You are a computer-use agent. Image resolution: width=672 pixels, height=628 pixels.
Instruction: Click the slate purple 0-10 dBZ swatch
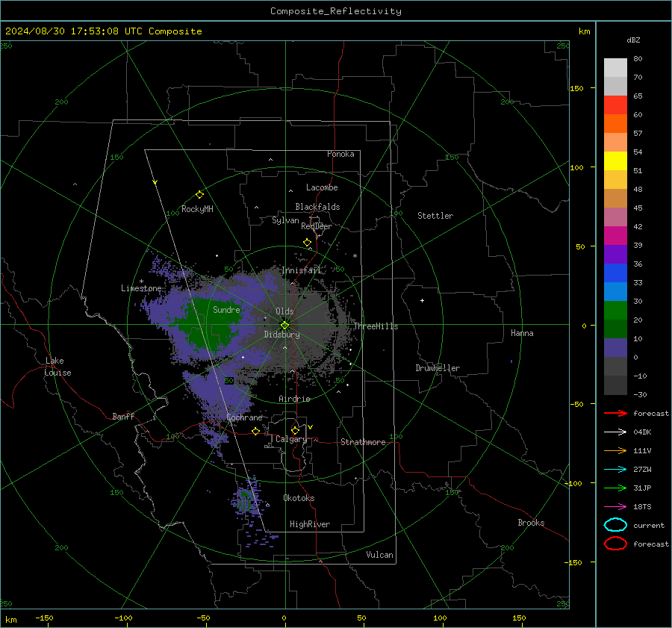pyautogui.click(x=615, y=348)
